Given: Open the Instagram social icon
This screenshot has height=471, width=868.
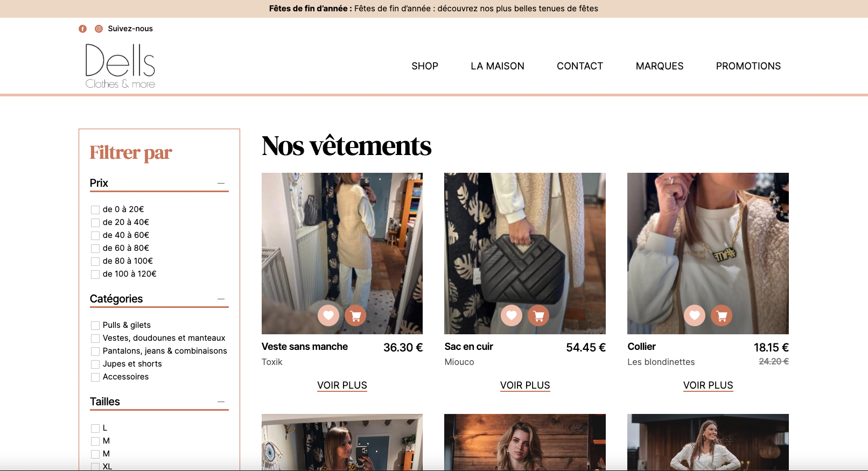Looking at the screenshot, I should [x=99, y=29].
